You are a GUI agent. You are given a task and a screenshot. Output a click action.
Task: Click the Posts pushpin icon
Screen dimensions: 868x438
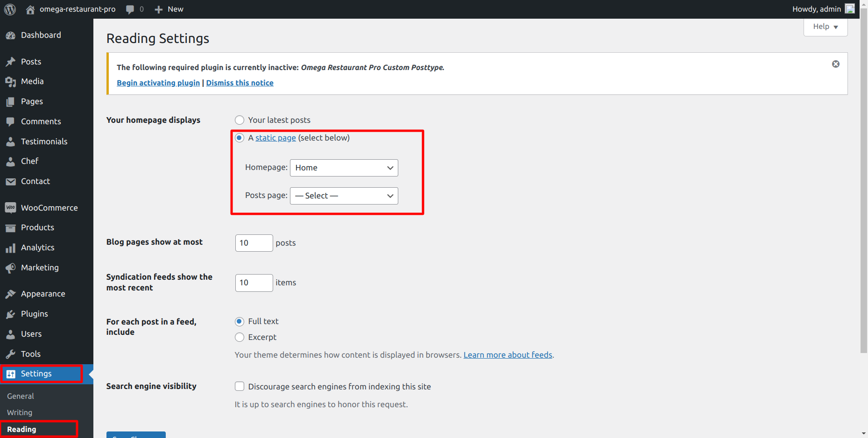pos(11,62)
